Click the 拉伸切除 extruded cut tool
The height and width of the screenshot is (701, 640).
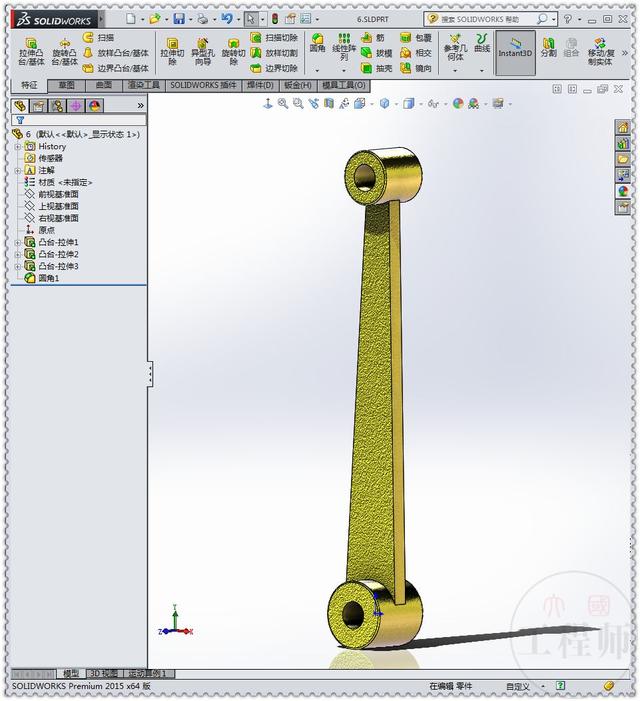pos(172,52)
